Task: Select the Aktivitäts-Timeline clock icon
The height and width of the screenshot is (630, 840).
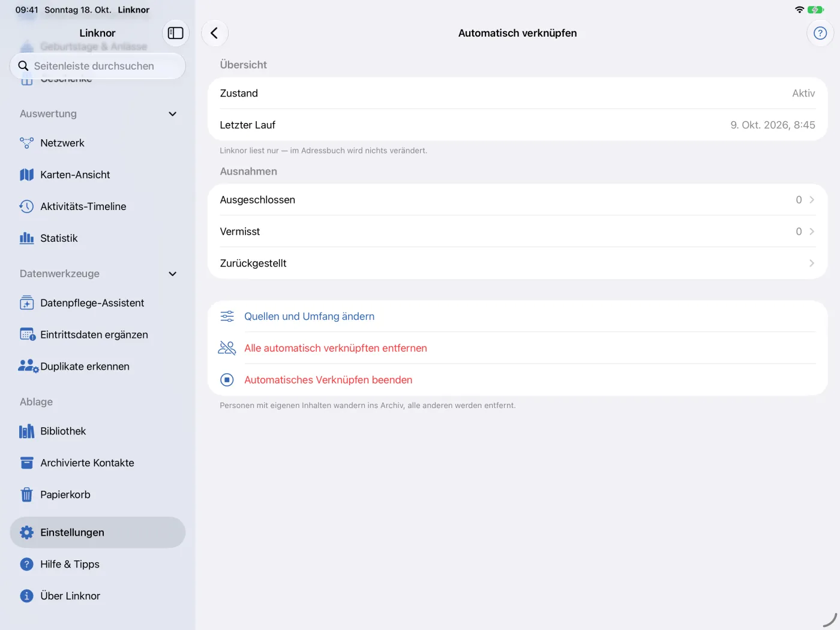Action: (26, 206)
